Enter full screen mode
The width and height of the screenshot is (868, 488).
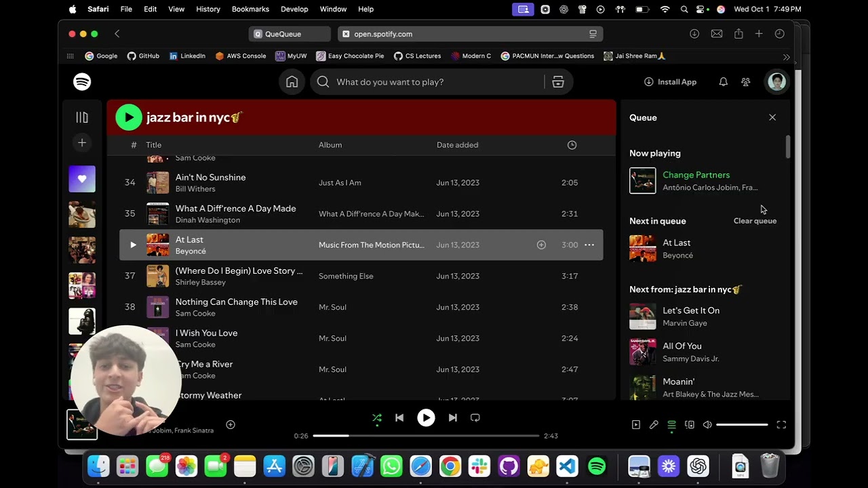(781, 425)
